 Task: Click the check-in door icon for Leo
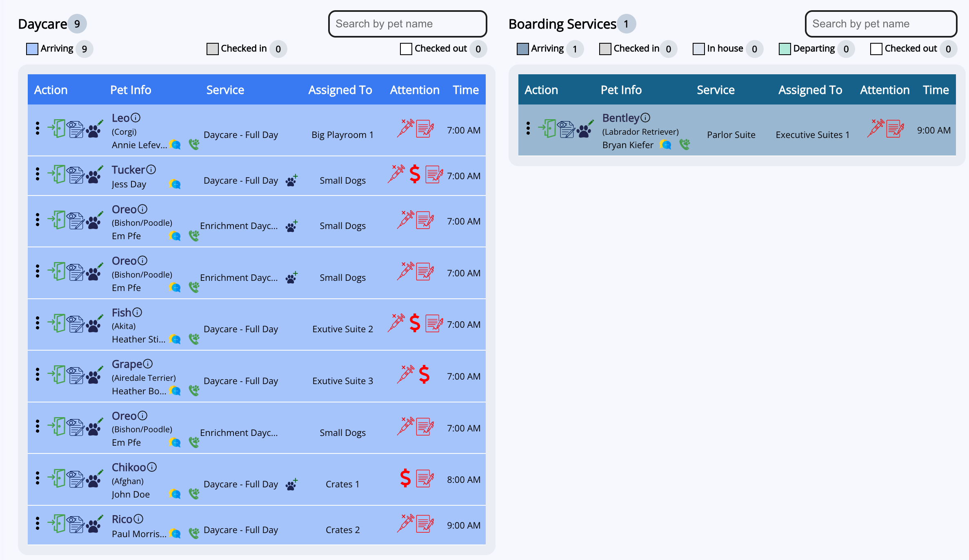click(x=57, y=129)
